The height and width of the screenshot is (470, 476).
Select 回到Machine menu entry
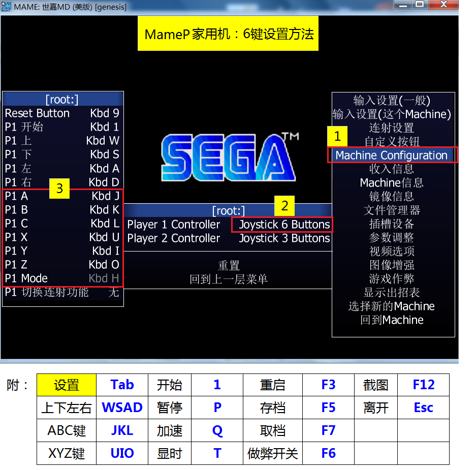[392, 320]
